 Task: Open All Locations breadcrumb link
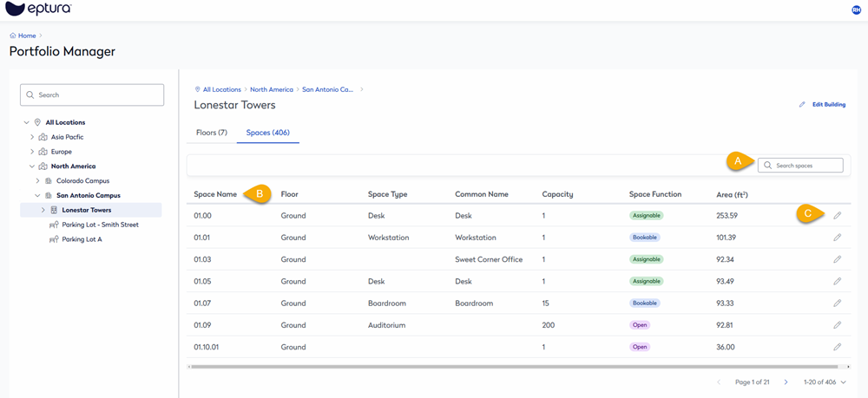[222, 89]
